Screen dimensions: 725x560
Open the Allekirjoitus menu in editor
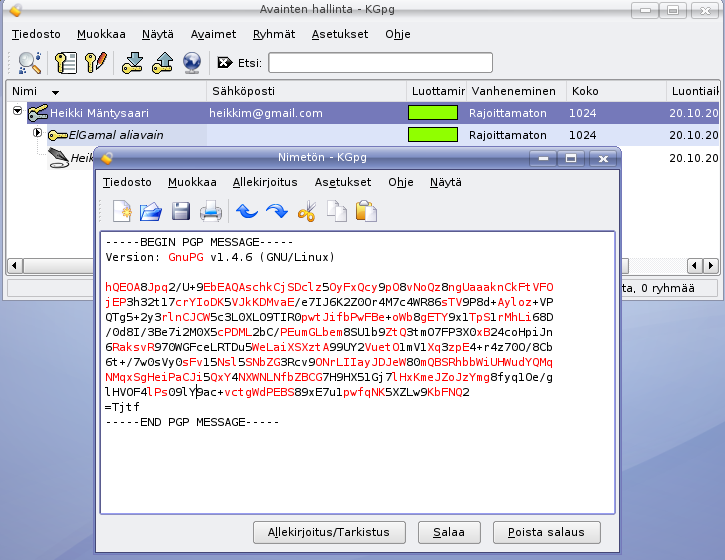pos(265,182)
